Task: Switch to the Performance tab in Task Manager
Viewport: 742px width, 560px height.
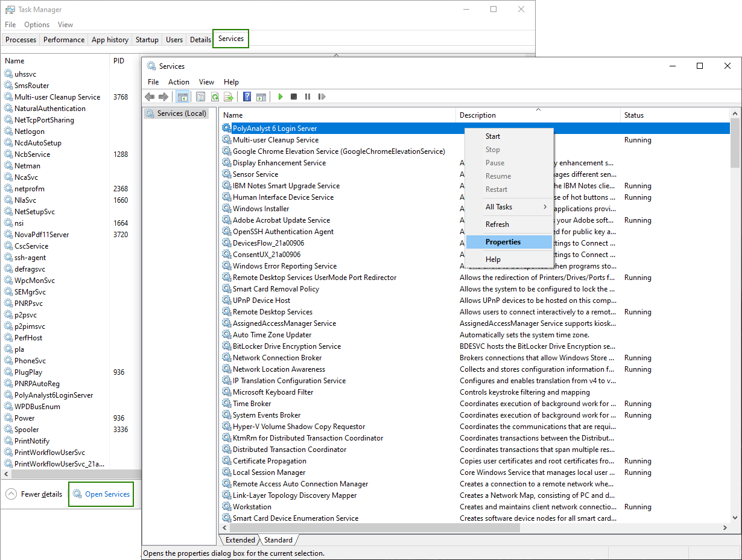Action: pos(64,40)
